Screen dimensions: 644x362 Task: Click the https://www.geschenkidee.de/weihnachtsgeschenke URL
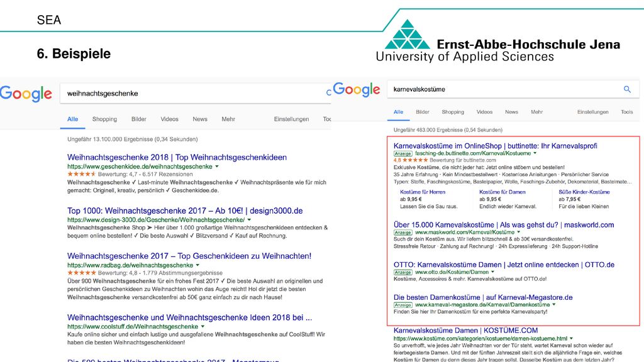[140, 167]
